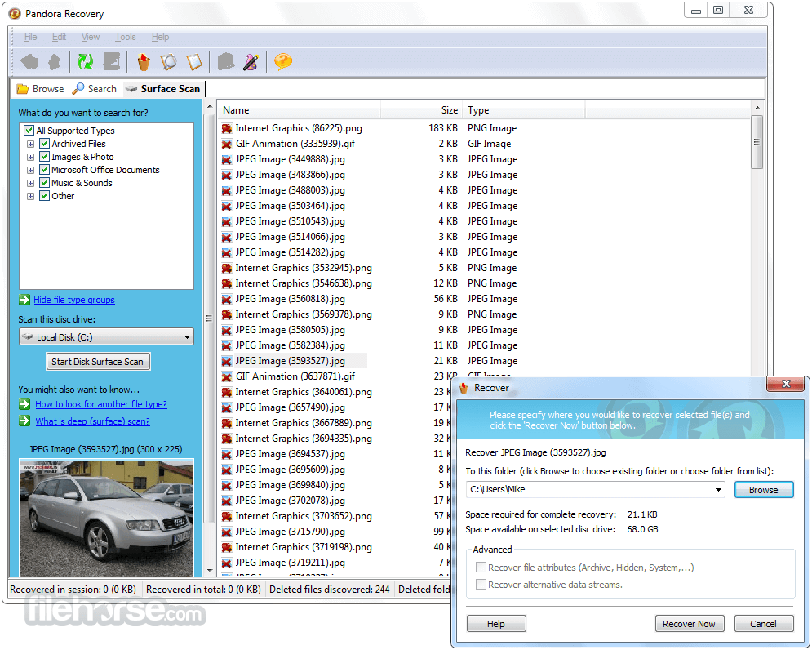Switch to the Browse tab
The image size is (812, 650).
point(40,89)
